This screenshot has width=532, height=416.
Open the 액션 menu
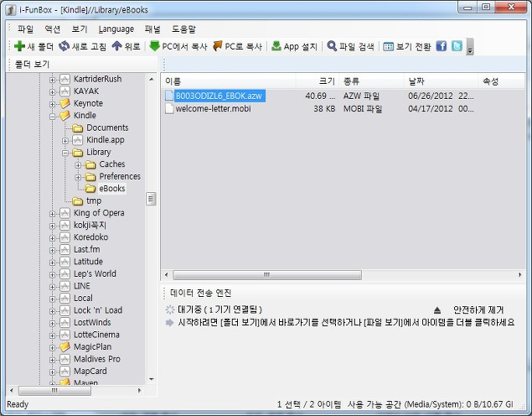click(53, 29)
